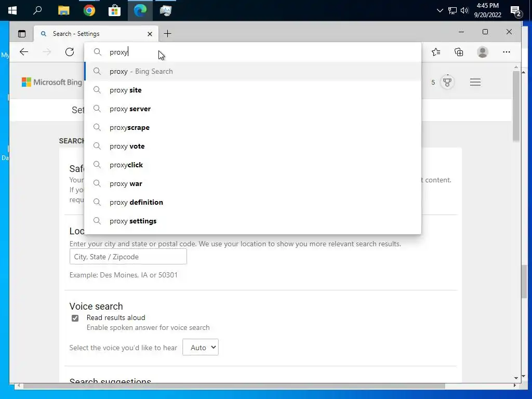Open the Windows Start menu
532x399 pixels.
12,10
